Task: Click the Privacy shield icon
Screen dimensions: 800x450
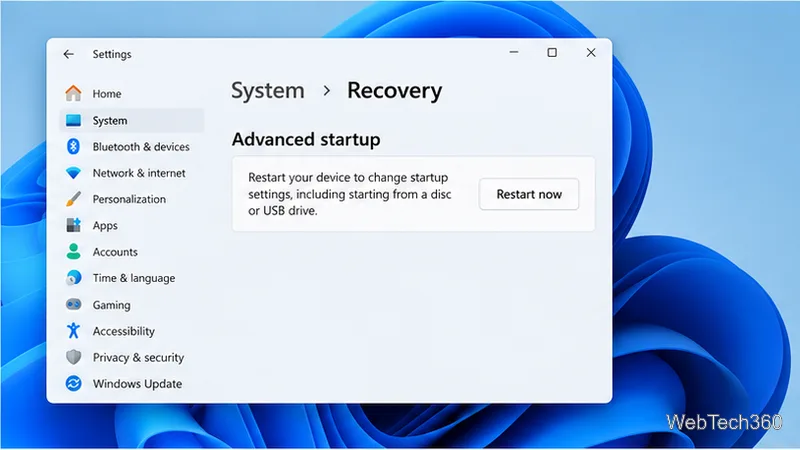Action: [x=73, y=357]
